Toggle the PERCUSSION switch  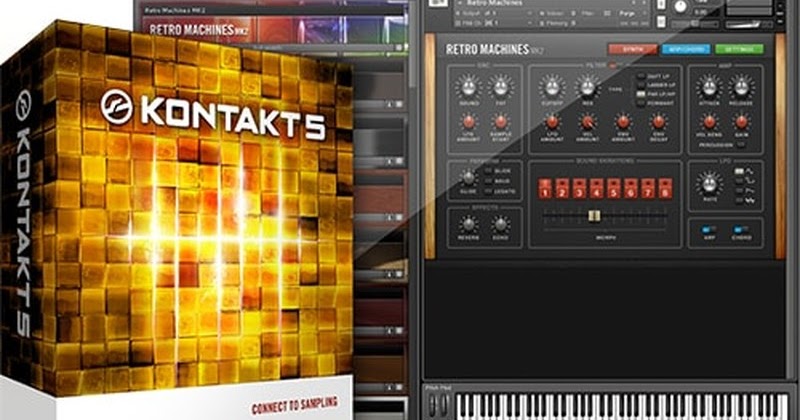pyautogui.click(x=740, y=145)
